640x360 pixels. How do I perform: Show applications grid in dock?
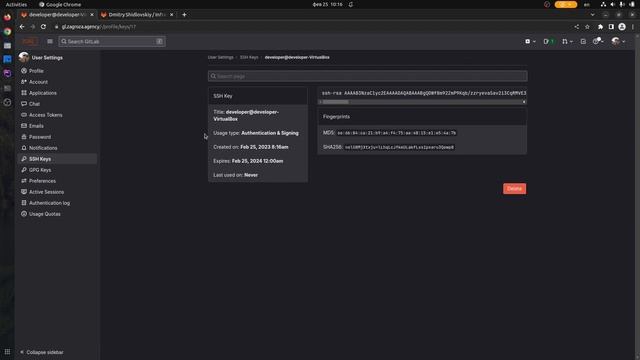(x=7, y=351)
